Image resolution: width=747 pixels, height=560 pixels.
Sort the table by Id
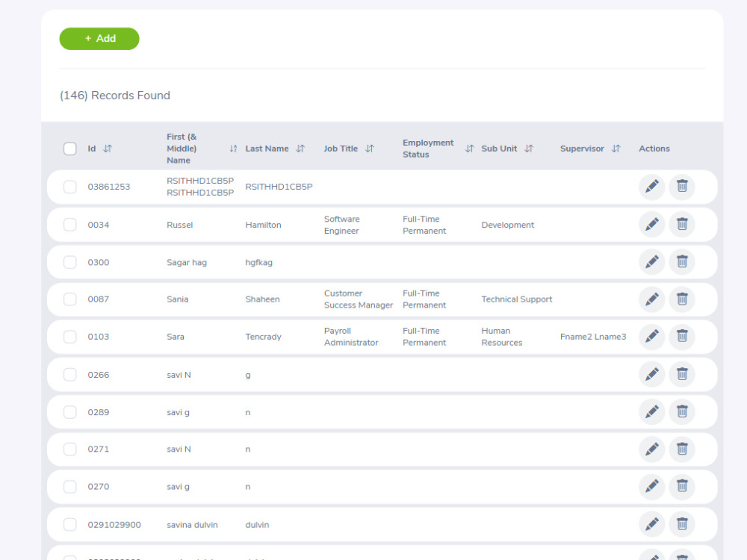tap(108, 148)
